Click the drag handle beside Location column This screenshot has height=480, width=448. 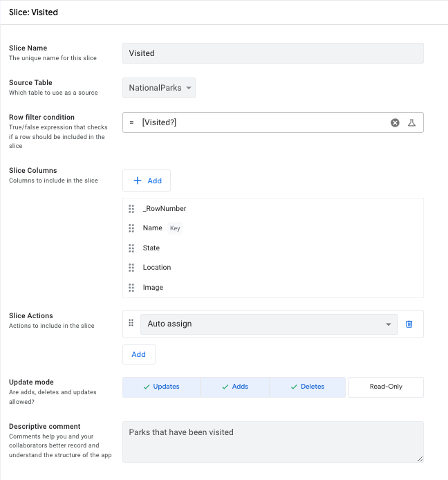coord(131,268)
